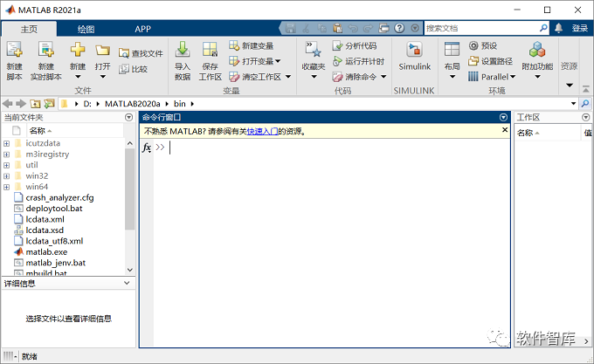Click MATLAB2020a in the address path

coord(132,104)
